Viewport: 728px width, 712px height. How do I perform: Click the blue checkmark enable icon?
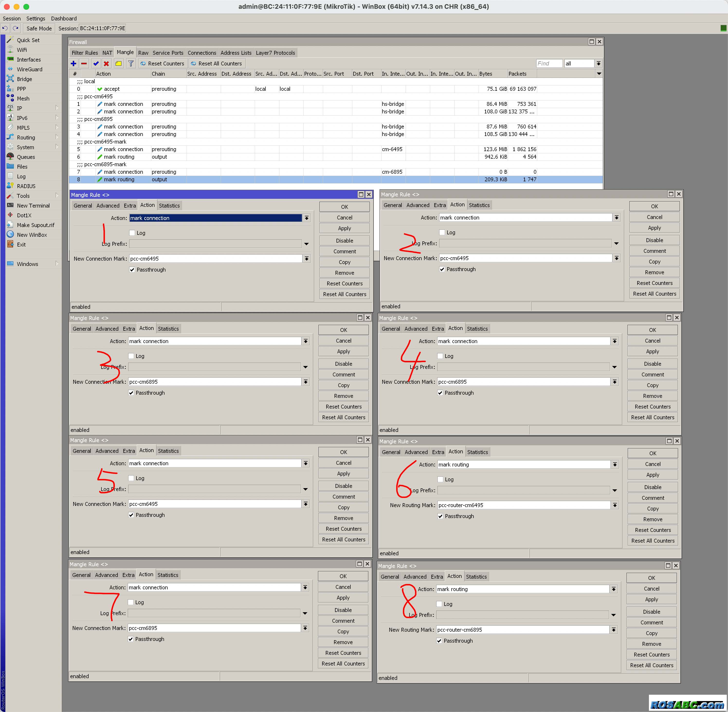point(96,64)
